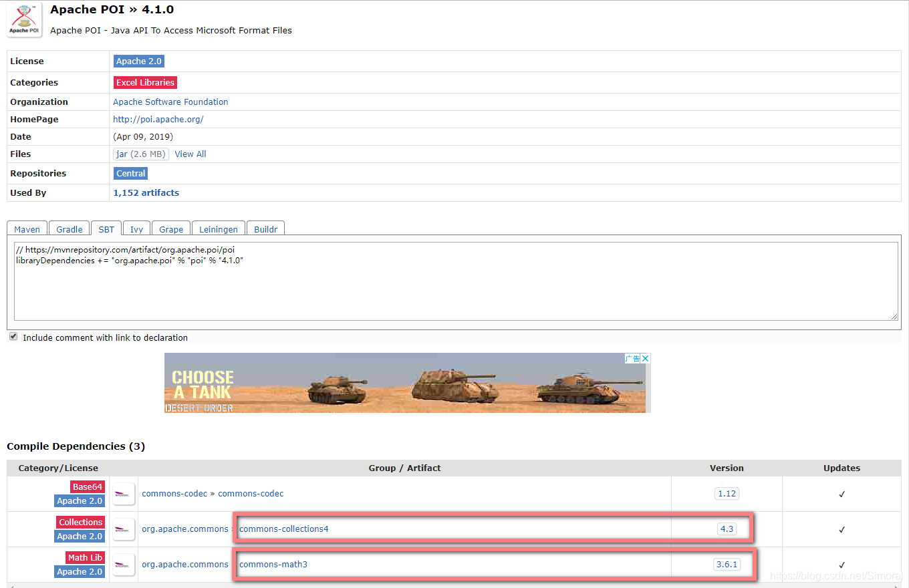
Task: Click the Base64 category badge
Action: [88, 487]
